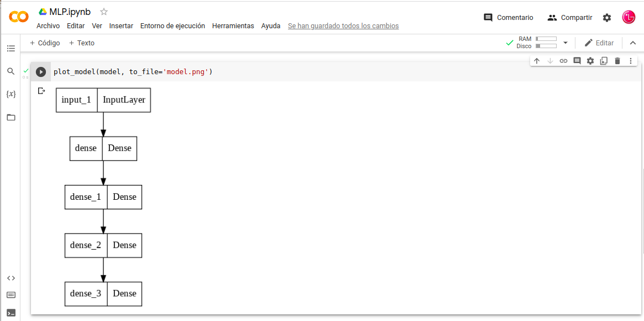The width and height of the screenshot is (644, 321).
Task: Open code snippets from the sidebar
Action: (11, 278)
